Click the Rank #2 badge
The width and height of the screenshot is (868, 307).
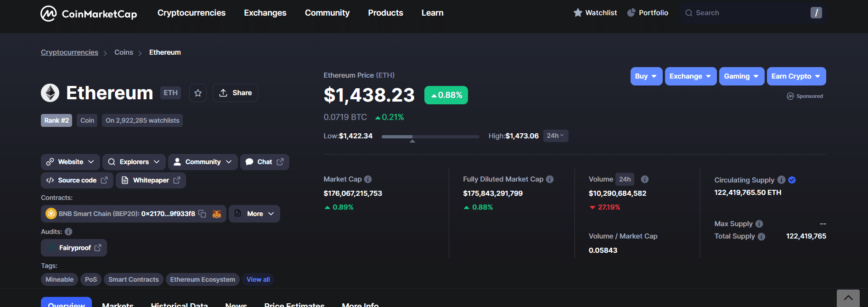coord(56,120)
